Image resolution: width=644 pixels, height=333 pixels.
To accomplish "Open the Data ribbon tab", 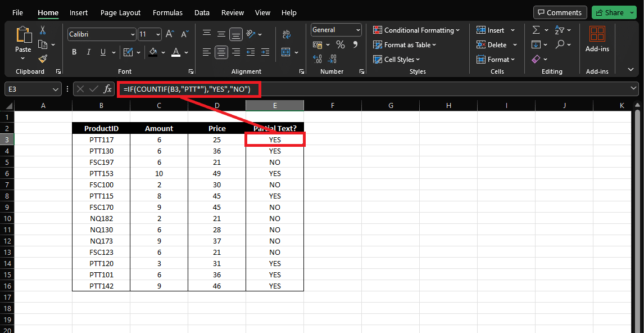I will (202, 12).
